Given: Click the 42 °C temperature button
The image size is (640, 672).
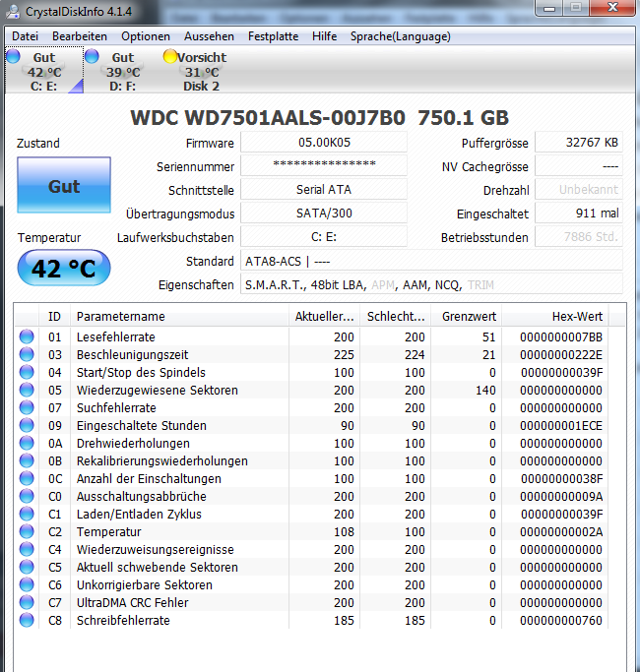Looking at the screenshot, I should point(64,268).
